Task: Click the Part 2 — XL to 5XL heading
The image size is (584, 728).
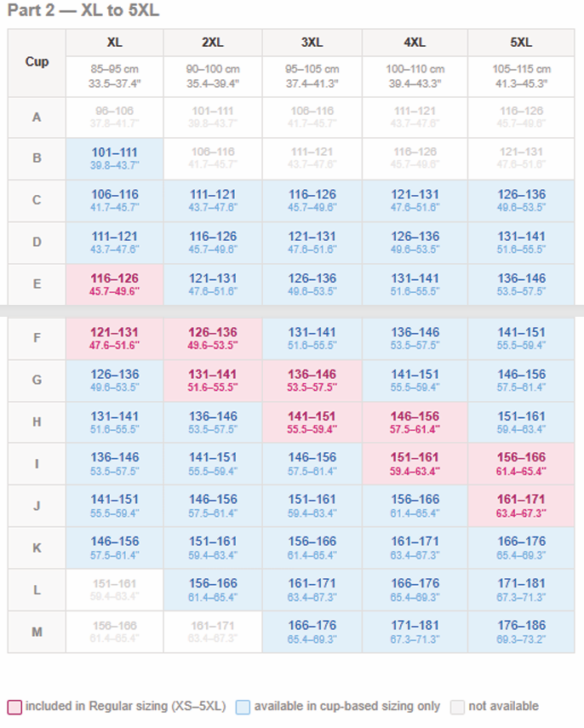Action: (x=83, y=10)
